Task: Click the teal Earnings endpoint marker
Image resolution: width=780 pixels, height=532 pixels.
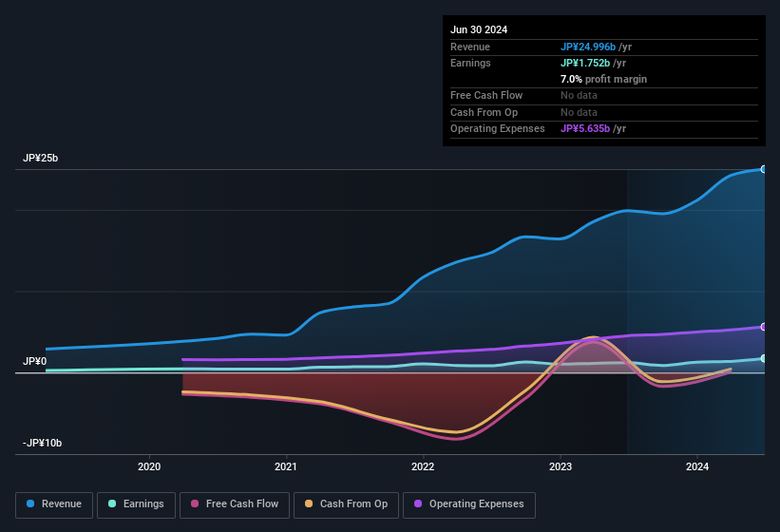Action: tap(764, 358)
